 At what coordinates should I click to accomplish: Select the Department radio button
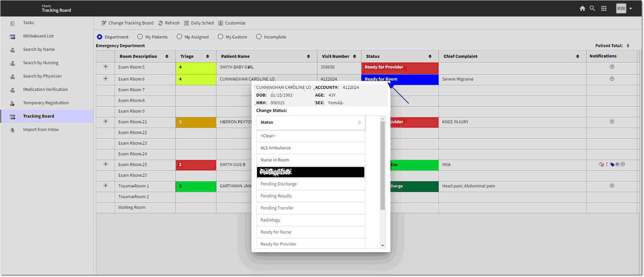(x=100, y=37)
